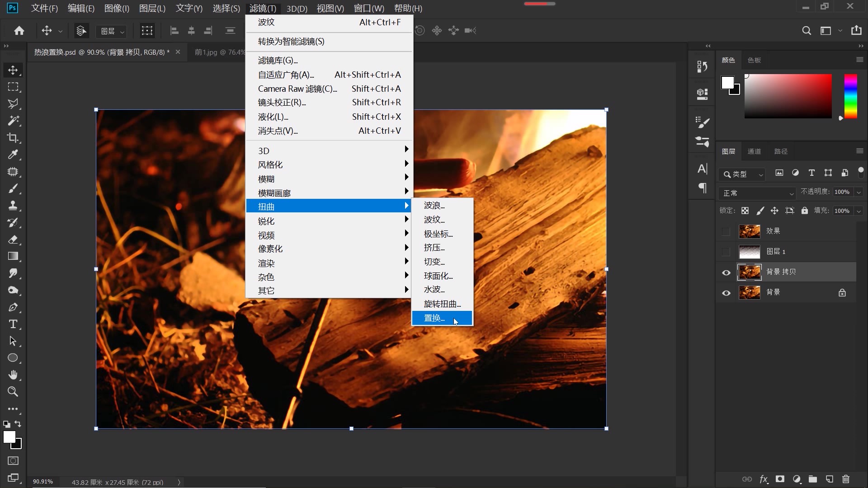The width and height of the screenshot is (868, 488).
Task: Open the blend mode 正常 dropdown
Action: point(756,193)
